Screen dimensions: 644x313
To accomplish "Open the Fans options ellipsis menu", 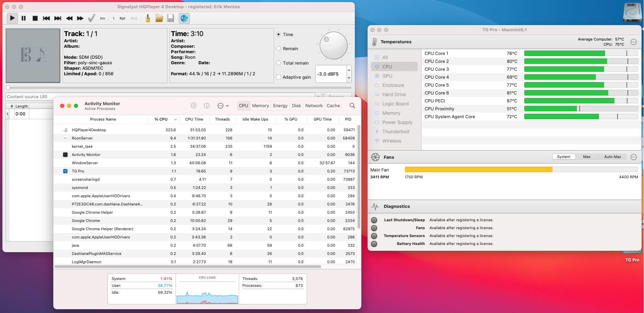I will click(633, 157).
